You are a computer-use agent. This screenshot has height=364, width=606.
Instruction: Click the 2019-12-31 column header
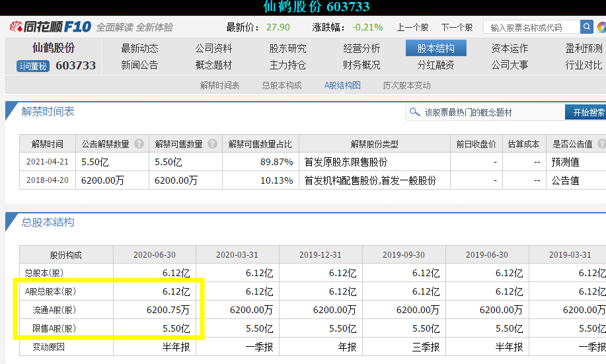pyautogui.click(x=321, y=254)
